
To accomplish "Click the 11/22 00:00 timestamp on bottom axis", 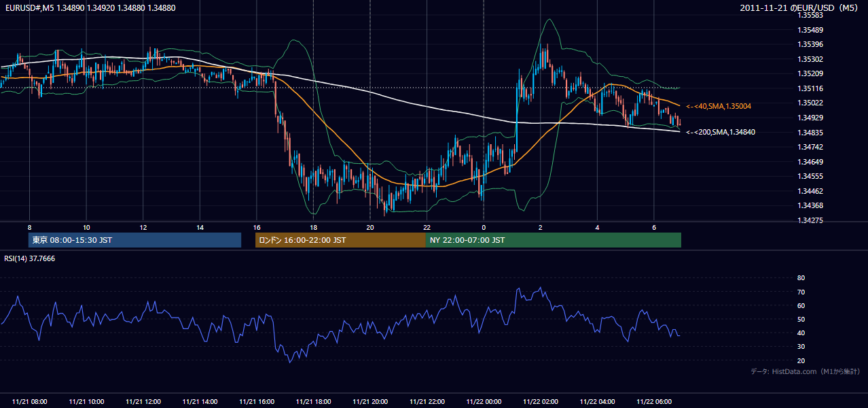I will coord(484,402).
